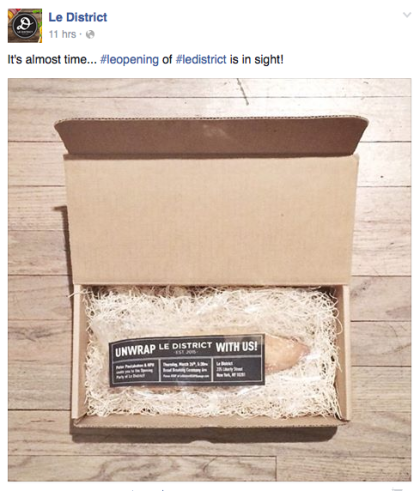Screen dimensions: 420x491
Task: Click the "It's almost time..." post text
Action: [x=52, y=60]
